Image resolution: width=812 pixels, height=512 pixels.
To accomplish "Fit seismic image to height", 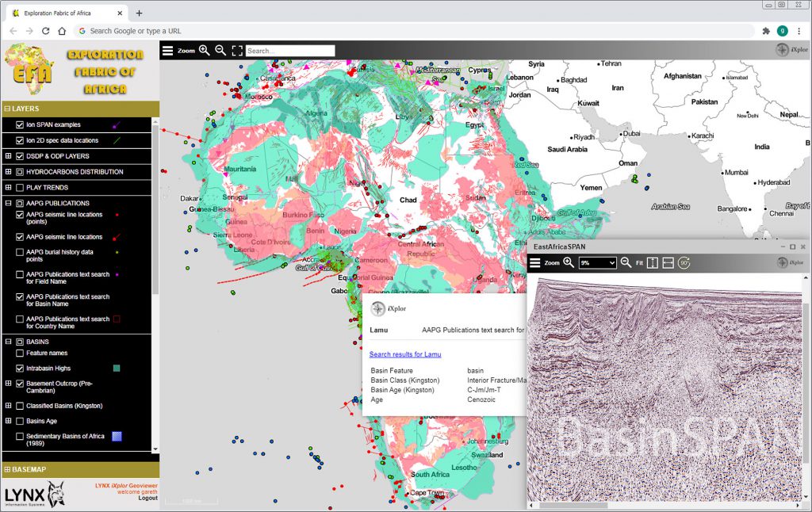I will tap(653, 263).
